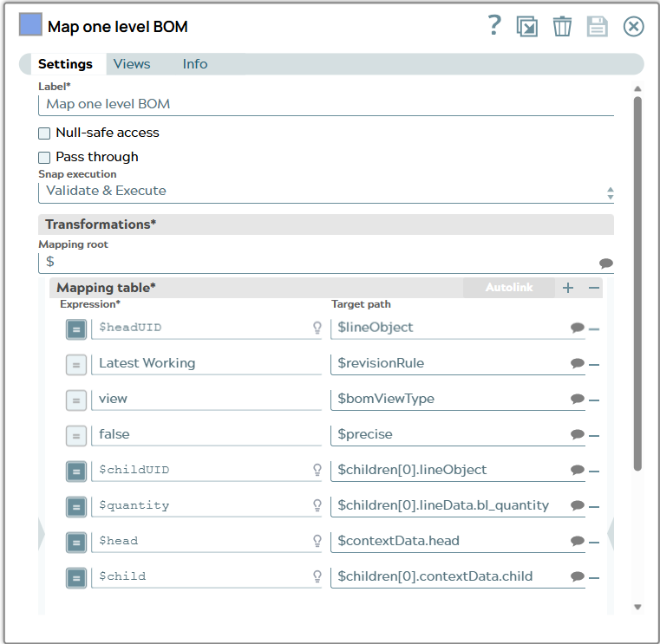
Task: Open Snap execution dropdown
Action: pyautogui.click(x=326, y=192)
